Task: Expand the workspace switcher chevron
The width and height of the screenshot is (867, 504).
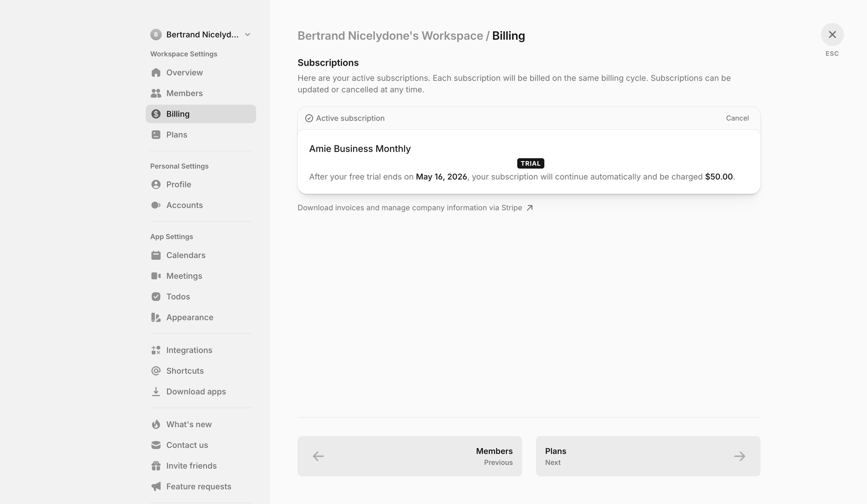Action: point(247,35)
